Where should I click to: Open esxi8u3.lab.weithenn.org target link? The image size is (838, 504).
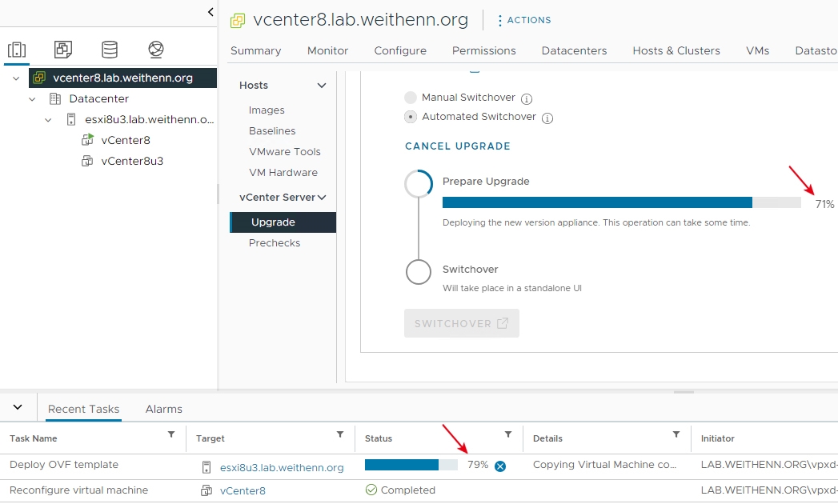(282, 468)
